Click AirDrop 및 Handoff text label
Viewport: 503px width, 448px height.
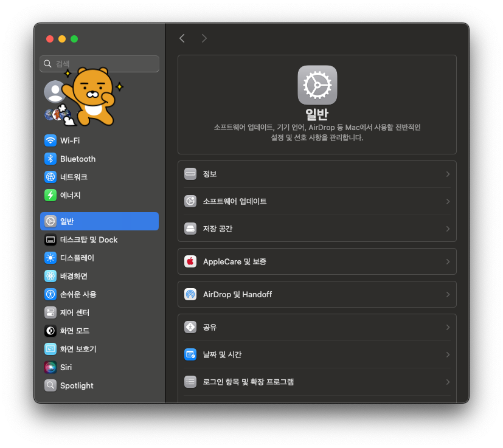[x=237, y=294]
